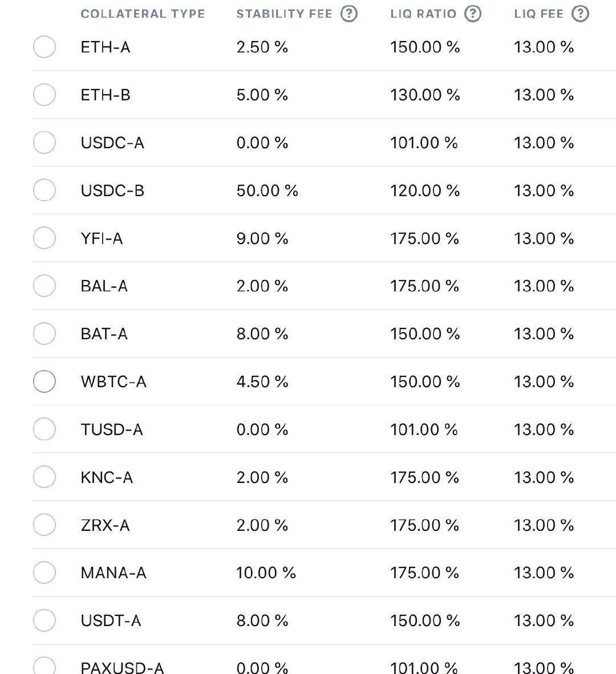Select the ZRX-A radio button
The image size is (616, 674).
pyautogui.click(x=44, y=525)
